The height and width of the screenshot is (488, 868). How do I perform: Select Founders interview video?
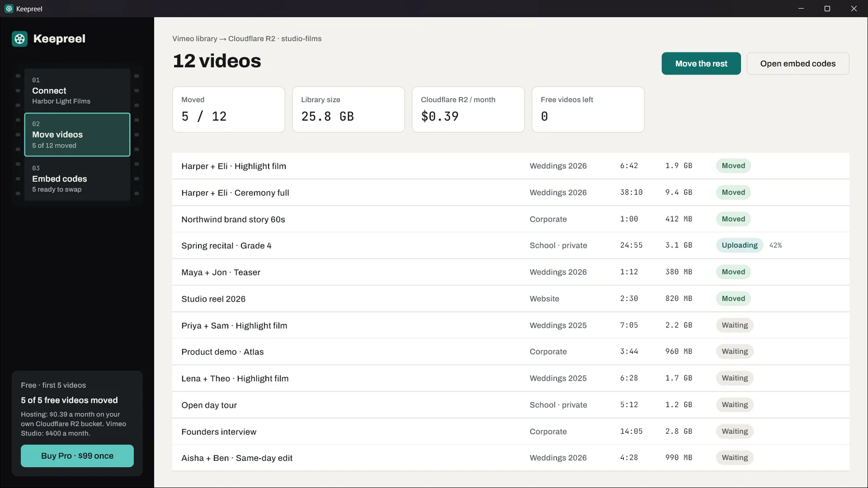coord(510,432)
